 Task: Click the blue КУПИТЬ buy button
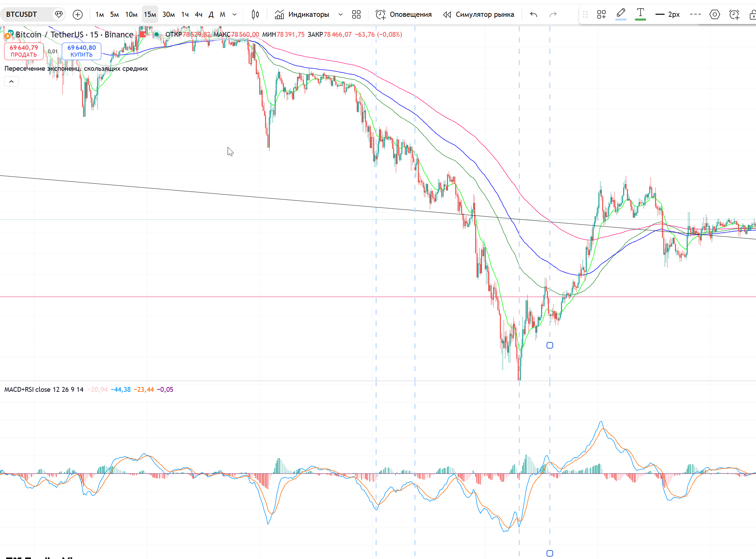tap(81, 51)
